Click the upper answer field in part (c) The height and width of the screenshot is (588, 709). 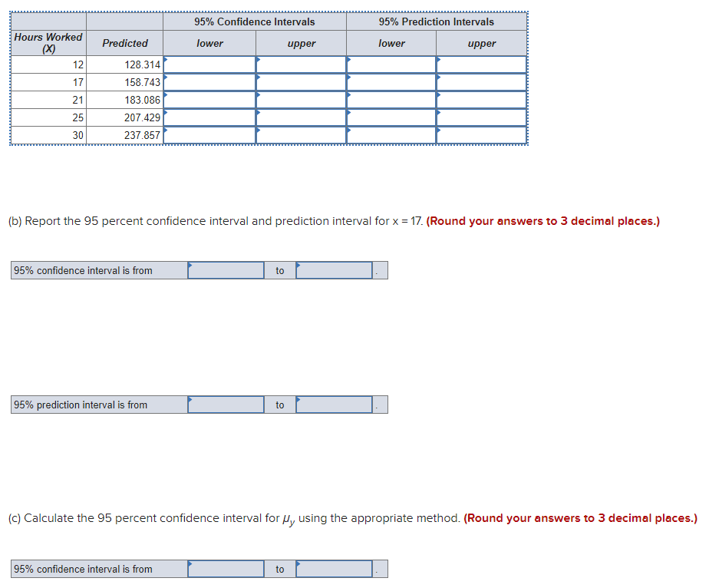coord(334,568)
